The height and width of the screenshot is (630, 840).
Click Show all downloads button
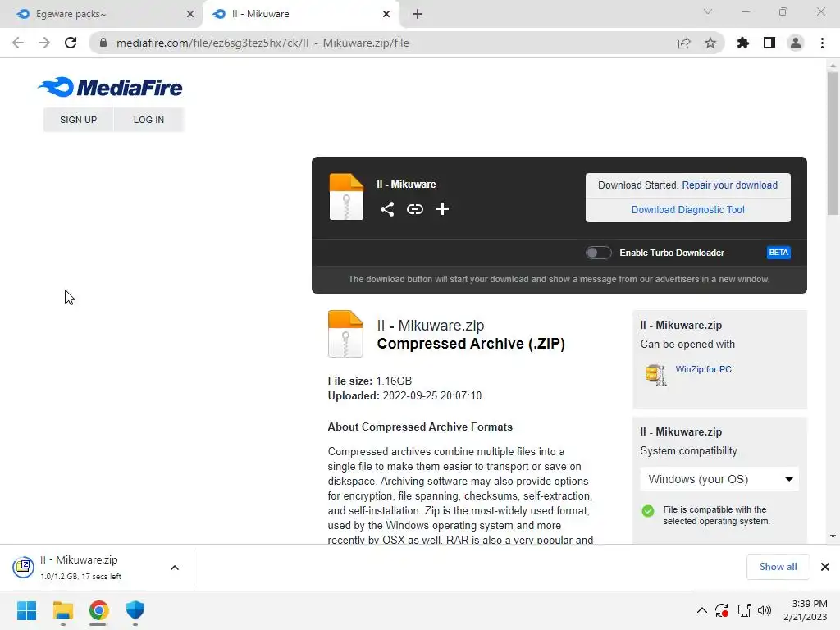[778, 567]
